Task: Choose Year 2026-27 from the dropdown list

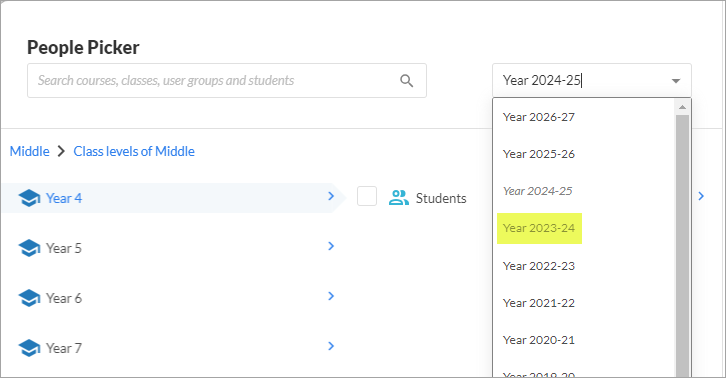Action: (538, 117)
